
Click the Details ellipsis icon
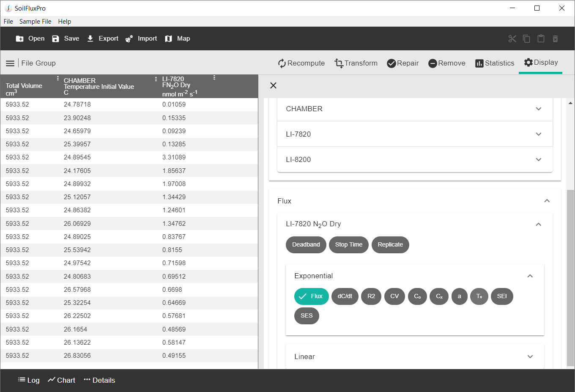(x=87, y=380)
